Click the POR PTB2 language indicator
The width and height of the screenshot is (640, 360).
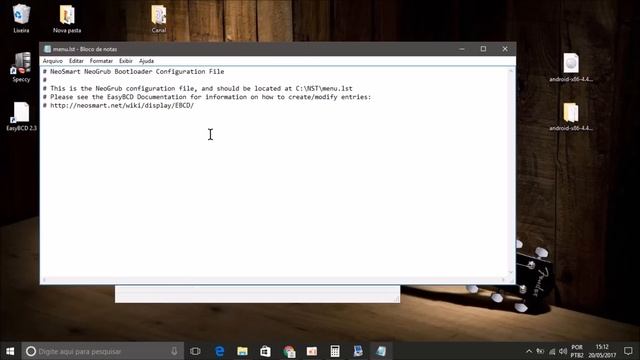tap(577, 351)
